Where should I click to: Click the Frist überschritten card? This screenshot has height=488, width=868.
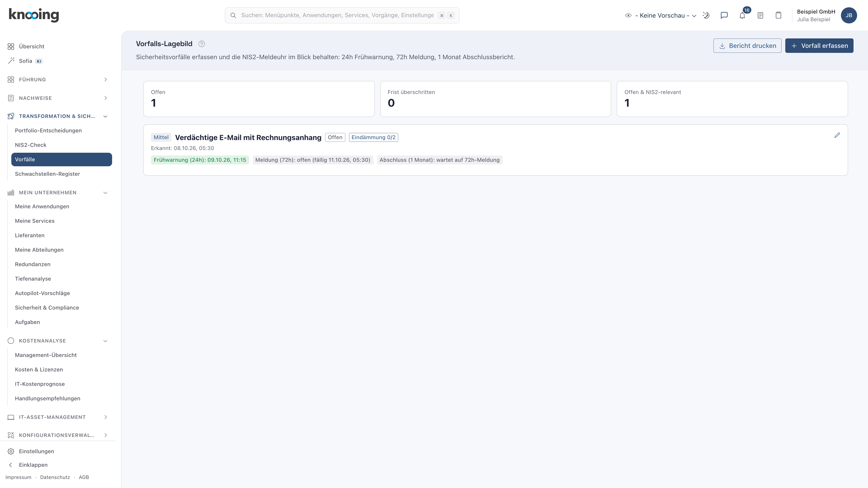tap(495, 99)
